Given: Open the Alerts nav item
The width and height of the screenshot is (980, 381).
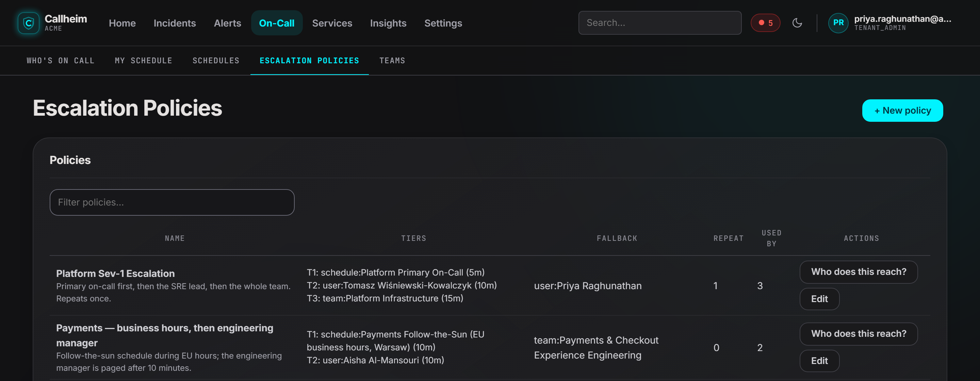Looking at the screenshot, I should [228, 23].
